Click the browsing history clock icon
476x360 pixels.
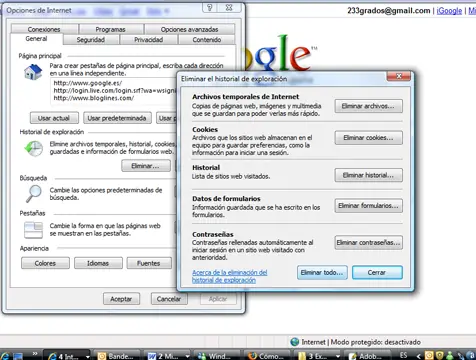pyautogui.click(x=33, y=148)
